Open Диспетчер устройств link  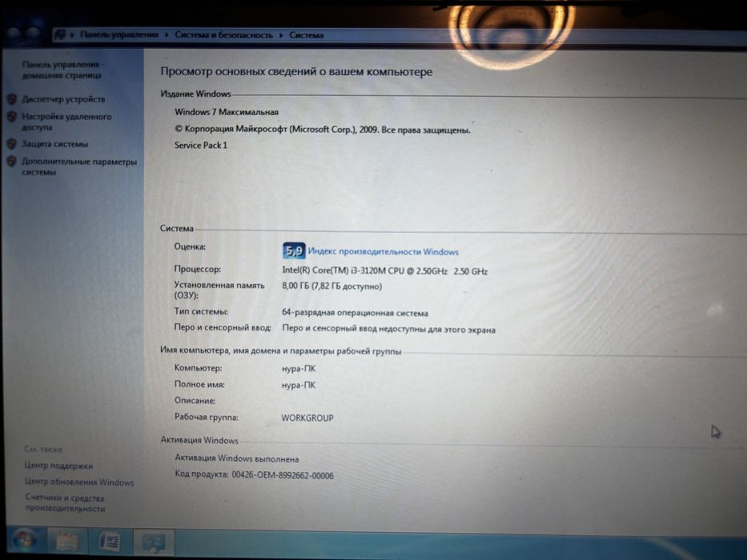(x=63, y=99)
